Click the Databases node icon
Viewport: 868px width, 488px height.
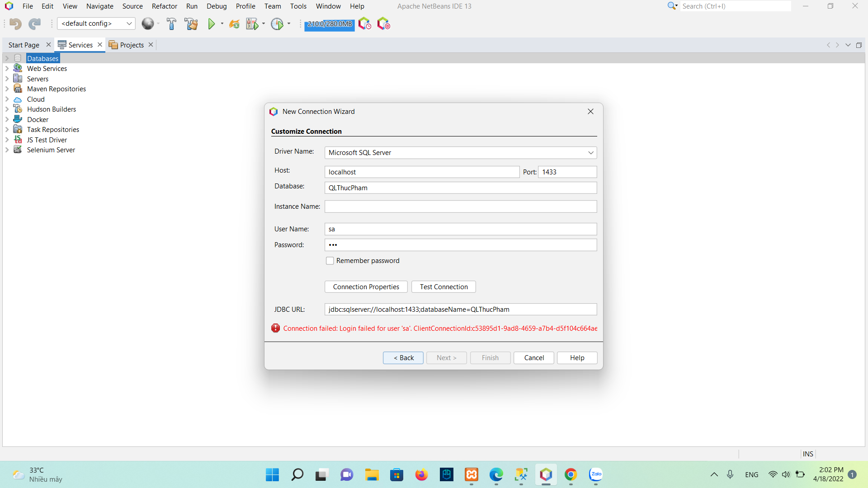click(18, 58)
